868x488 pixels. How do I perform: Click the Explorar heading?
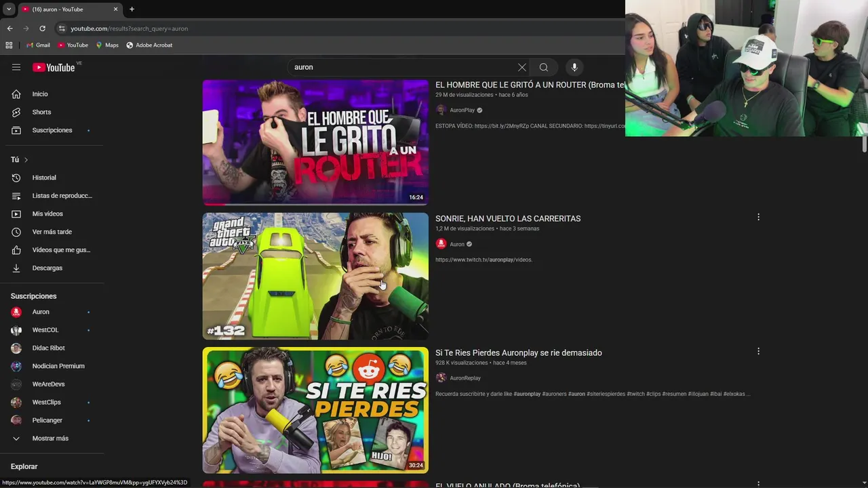click(24, 466)
